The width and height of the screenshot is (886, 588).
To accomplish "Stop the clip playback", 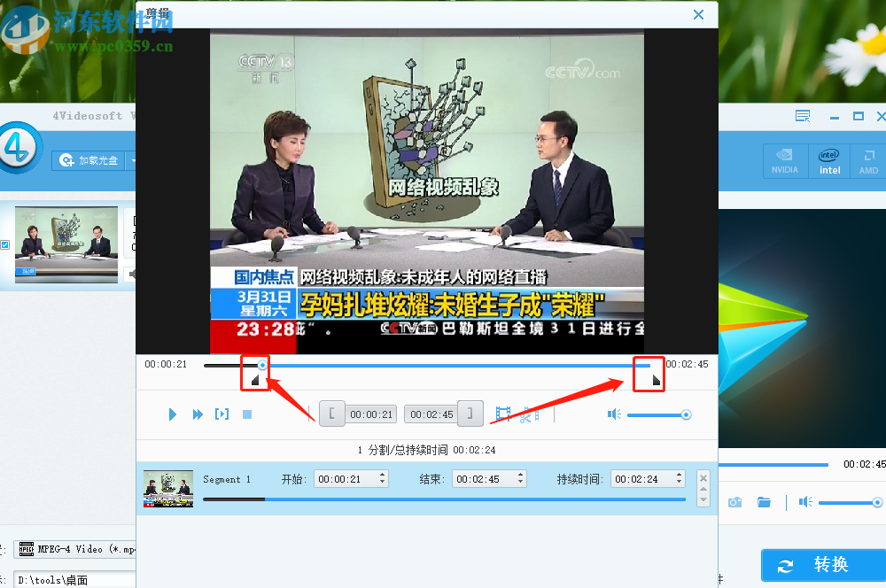I will pos(247,414).
